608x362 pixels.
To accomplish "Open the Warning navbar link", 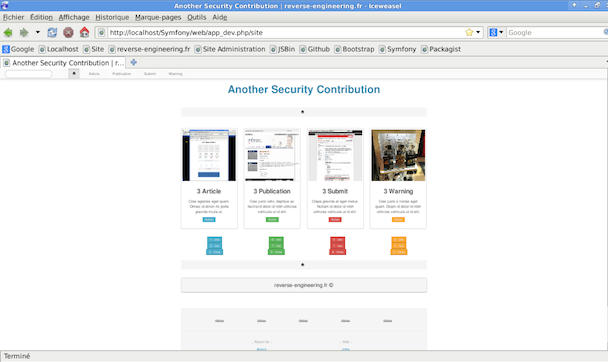I will tap(175, 74).
